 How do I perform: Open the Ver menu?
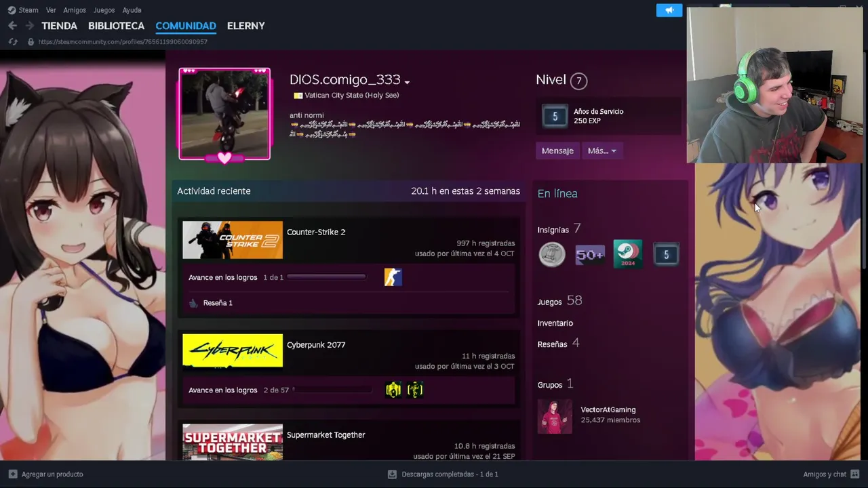pos(51,10)
